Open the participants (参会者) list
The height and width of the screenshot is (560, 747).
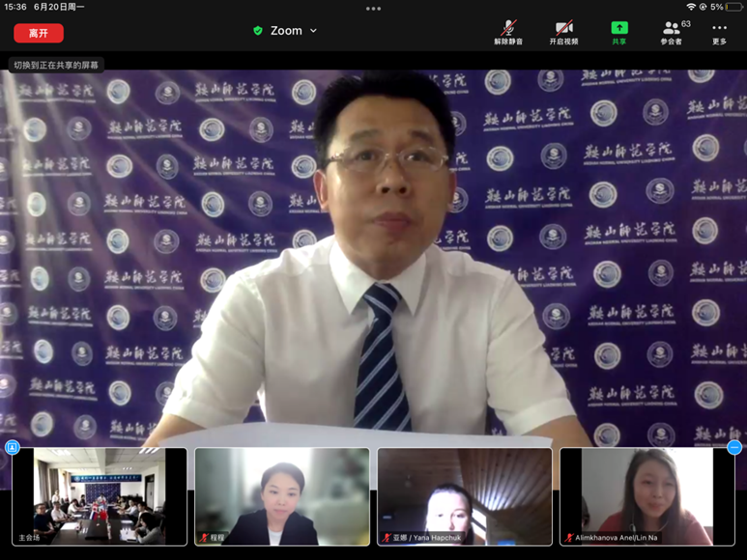(x=671, y=32)
